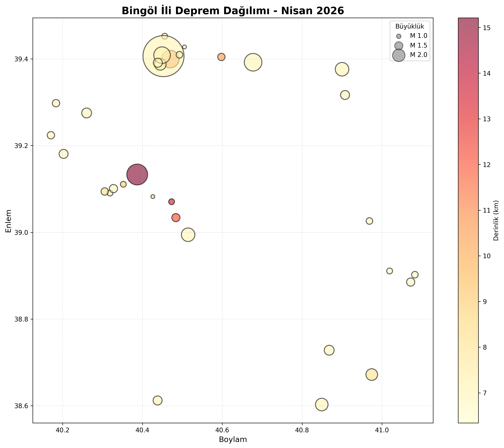Click the medium gray legend circle for M 1.5
This screenshot has width=504, height=448.
click(399, 46)
